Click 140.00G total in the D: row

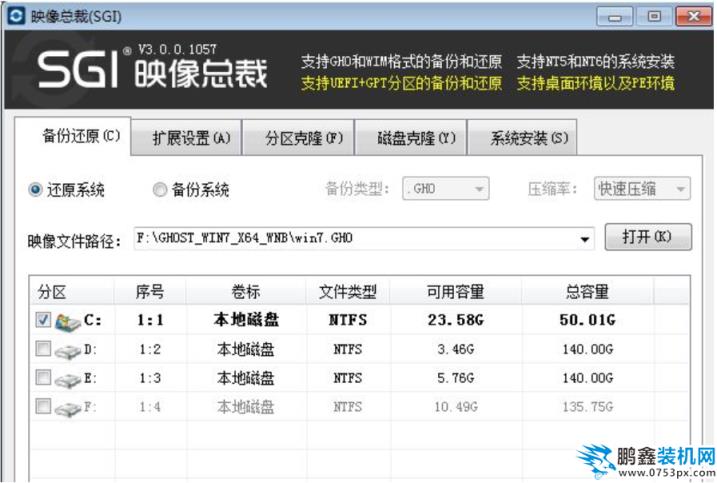587,349
